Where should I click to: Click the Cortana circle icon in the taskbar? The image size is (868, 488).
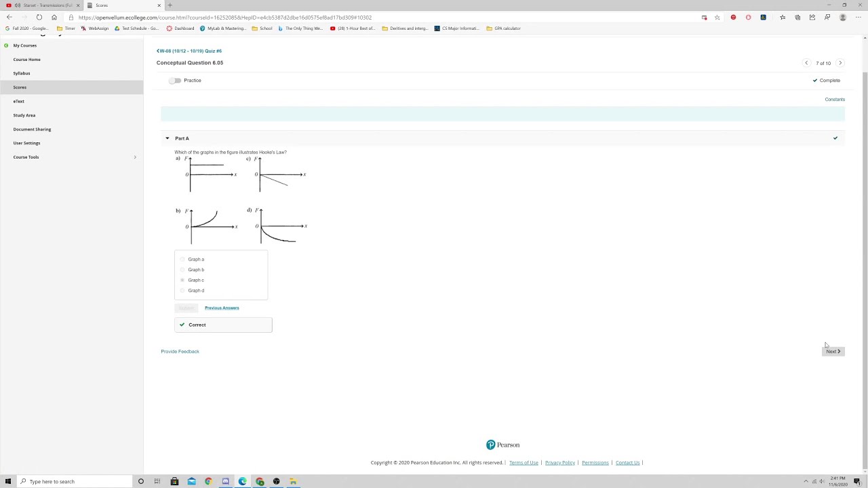pyautogui.click(x=140, y=481)
